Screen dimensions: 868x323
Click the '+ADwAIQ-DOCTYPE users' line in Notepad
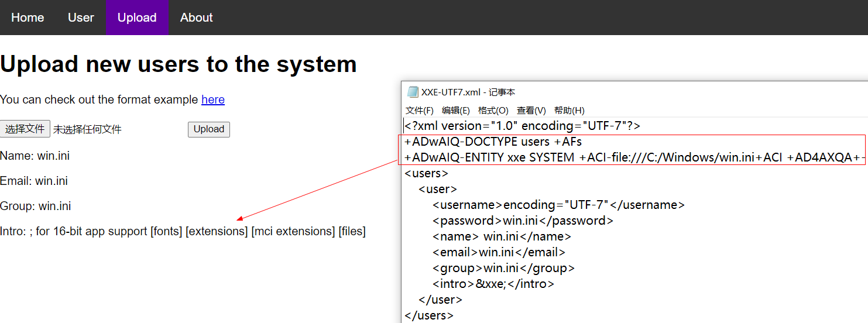(493, 142)
